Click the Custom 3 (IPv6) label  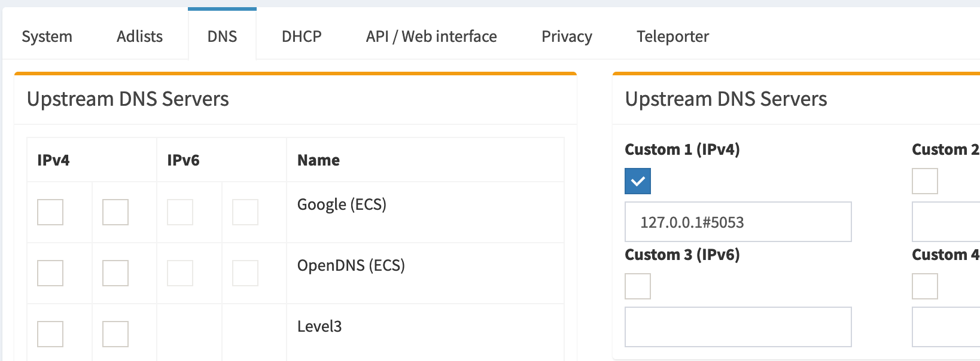682,255
